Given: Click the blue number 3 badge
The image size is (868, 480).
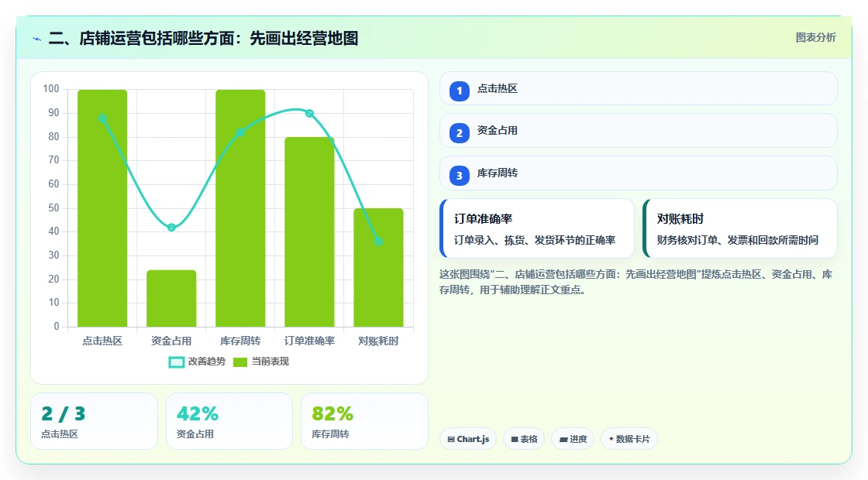Looking at the screenshot, I should (460, 175).
